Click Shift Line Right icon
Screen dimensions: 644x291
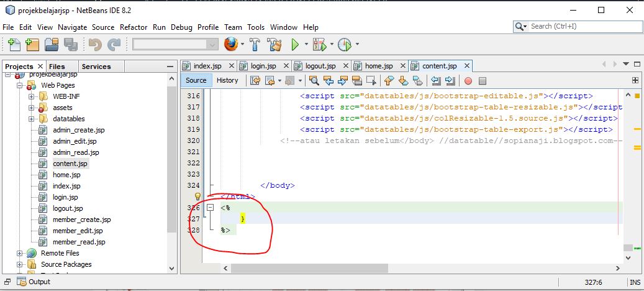450,81
